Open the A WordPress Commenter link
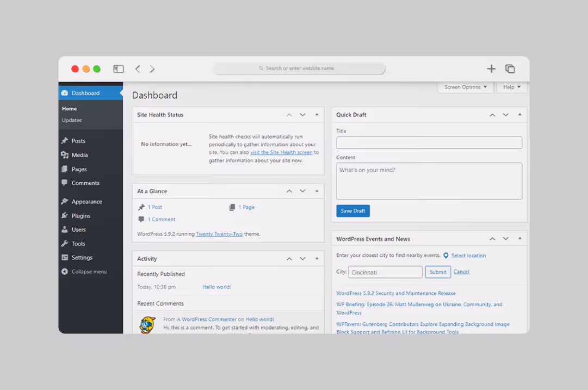Viewport: 588px width, 390px height. [207, 319]
